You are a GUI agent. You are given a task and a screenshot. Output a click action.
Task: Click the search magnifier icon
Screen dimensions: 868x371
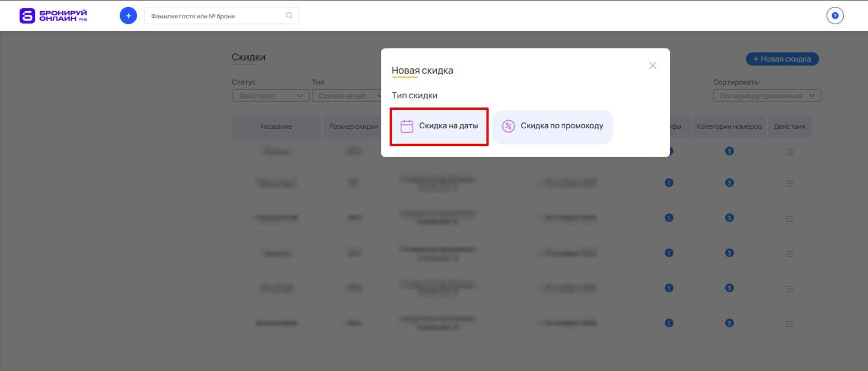pyautogui.click(x=289, y=15)
